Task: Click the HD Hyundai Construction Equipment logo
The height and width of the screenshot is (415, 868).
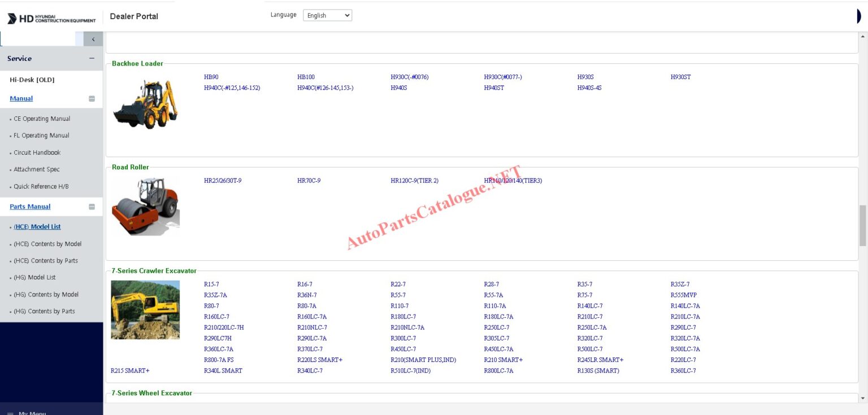Action: 51,19
